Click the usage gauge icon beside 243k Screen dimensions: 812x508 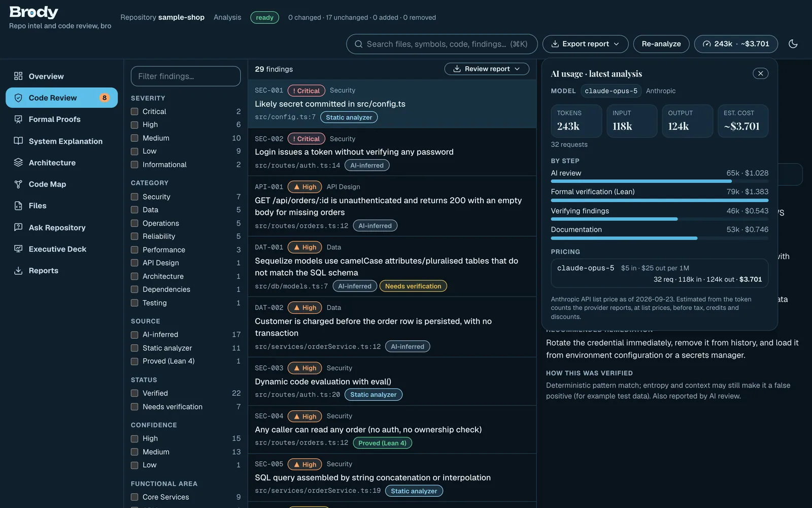(706, 44)
